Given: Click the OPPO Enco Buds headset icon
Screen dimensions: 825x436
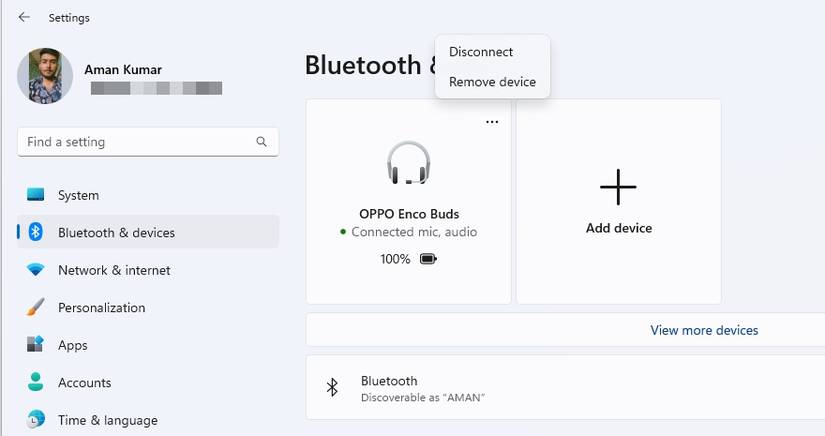Looking at the screenshot, I should point(408,163).
